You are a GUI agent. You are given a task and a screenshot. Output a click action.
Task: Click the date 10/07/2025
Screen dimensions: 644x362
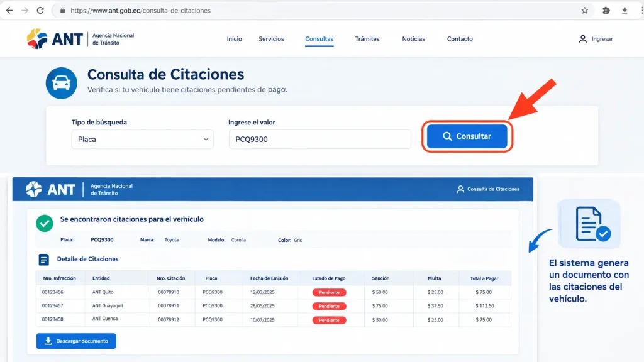(x=262, y=320)
